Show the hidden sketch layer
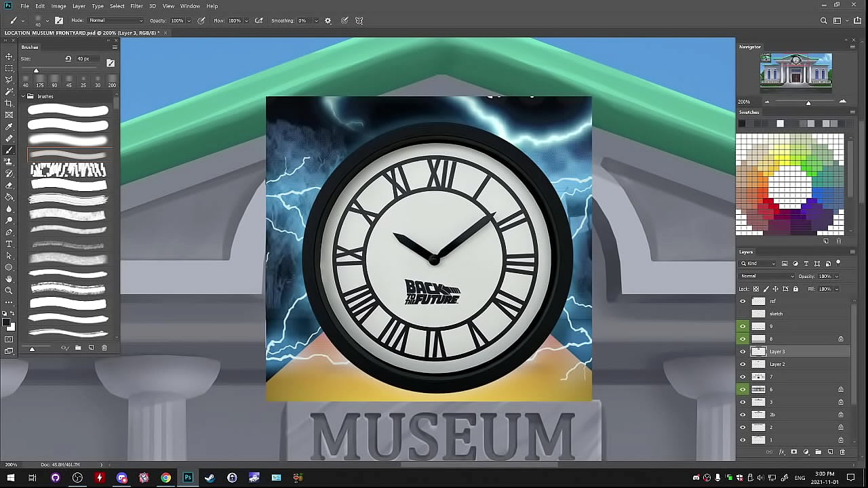The image size is (868, 488). tap(743, 314)
